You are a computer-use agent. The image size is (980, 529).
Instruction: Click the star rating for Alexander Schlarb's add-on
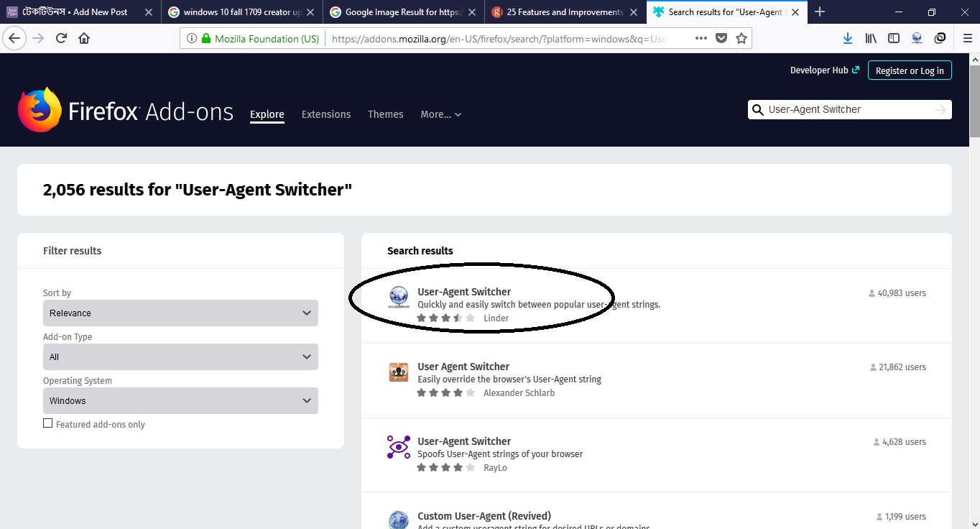pyautogui.click(x=445, y=392)
